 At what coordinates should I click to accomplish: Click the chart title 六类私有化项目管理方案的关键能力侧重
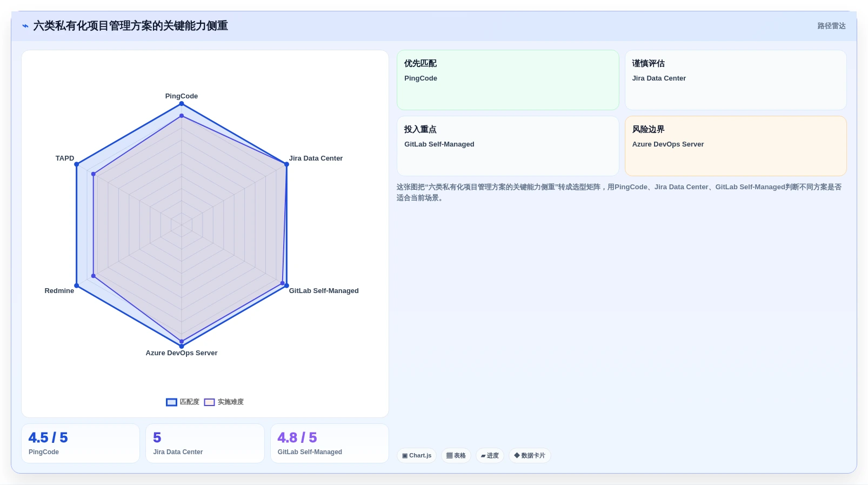pos(131,26)
